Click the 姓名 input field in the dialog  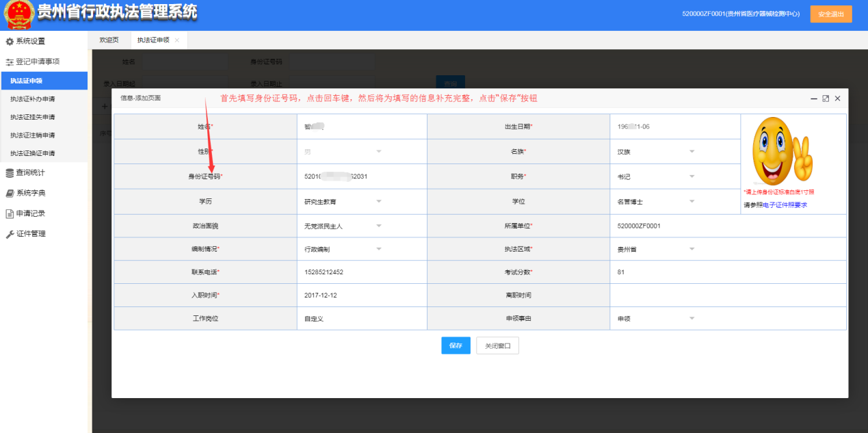click(362, 127)
